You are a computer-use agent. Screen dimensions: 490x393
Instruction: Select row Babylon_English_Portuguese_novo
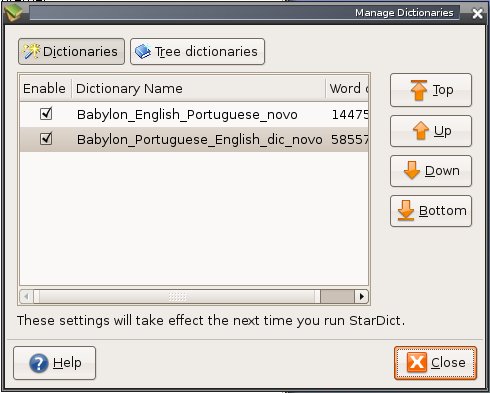(x=194, y=114)
